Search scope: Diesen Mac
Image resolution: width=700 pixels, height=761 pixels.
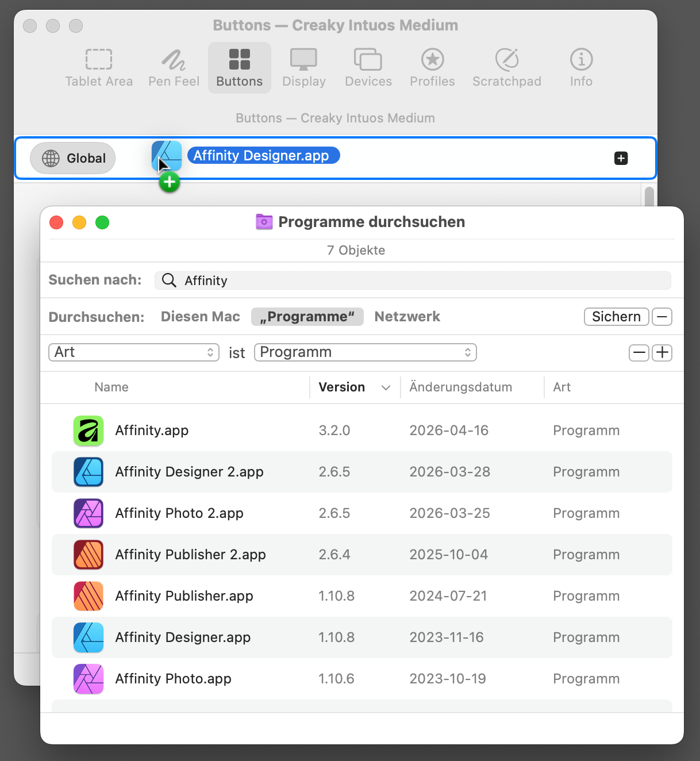click(x=201, y=317)
